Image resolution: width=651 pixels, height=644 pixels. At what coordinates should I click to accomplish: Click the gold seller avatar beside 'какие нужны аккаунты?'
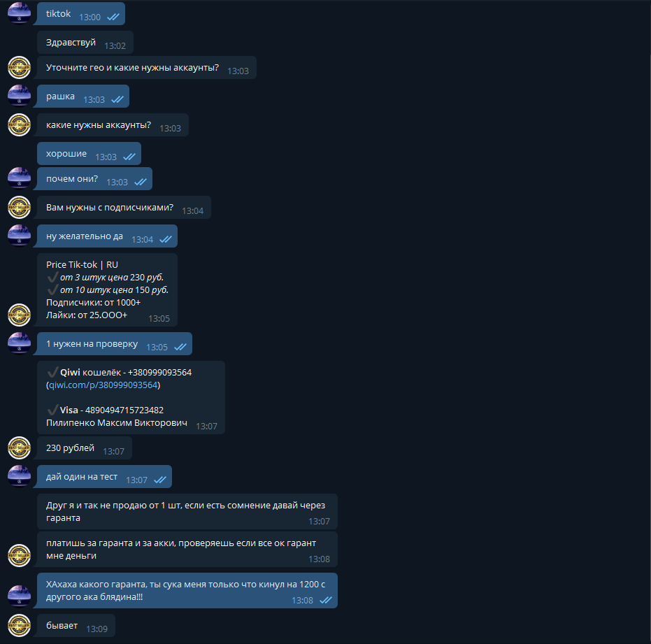coord(19,124)
